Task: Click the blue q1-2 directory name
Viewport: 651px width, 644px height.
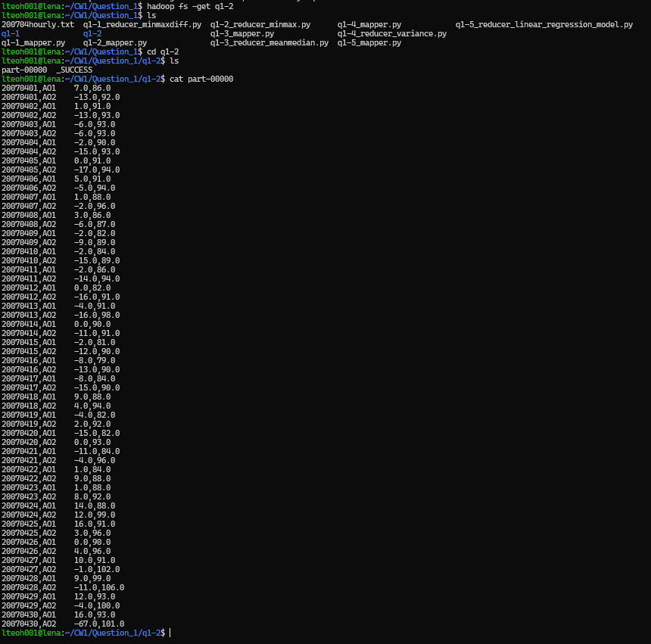Action: (92, 33)
